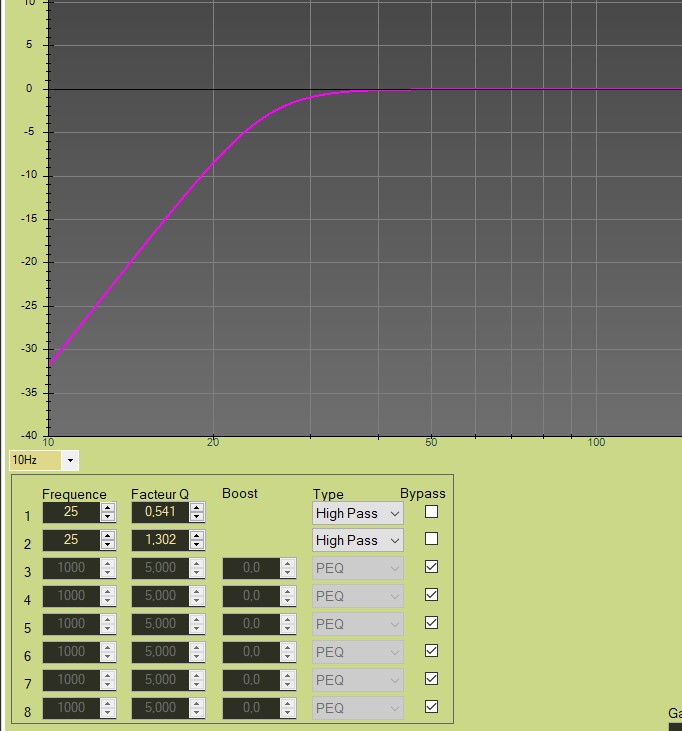Viewport: 682px width, 731px height.
Task: Uncheck the bypass checkbox for filter 3
Action: (x=432, y=567)
